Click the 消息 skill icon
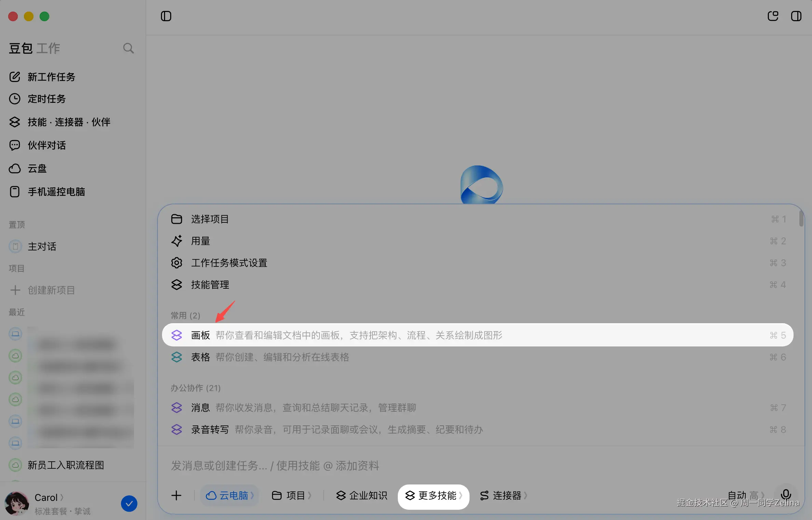This screenshot has width=812, height=520. (x=177, y=408)
